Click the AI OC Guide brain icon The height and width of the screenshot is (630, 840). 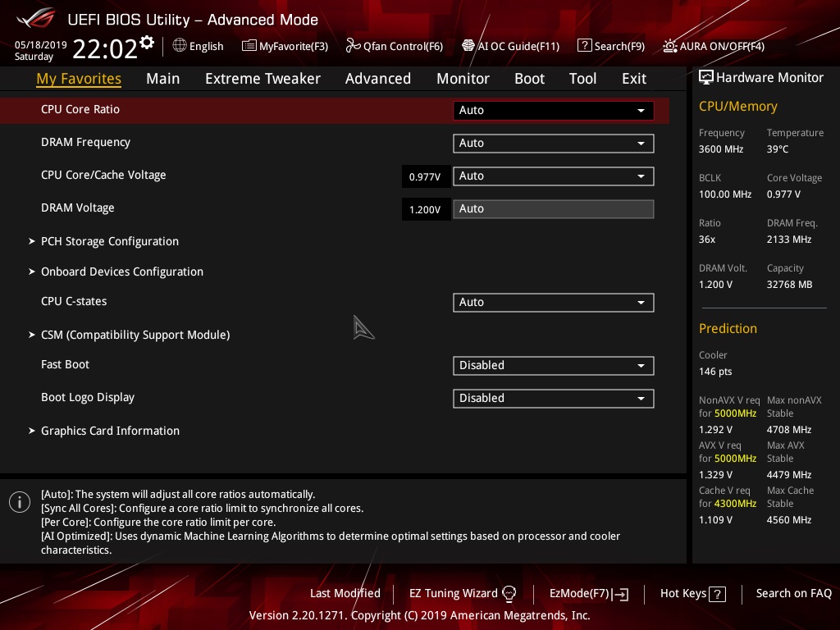(468, 46)
